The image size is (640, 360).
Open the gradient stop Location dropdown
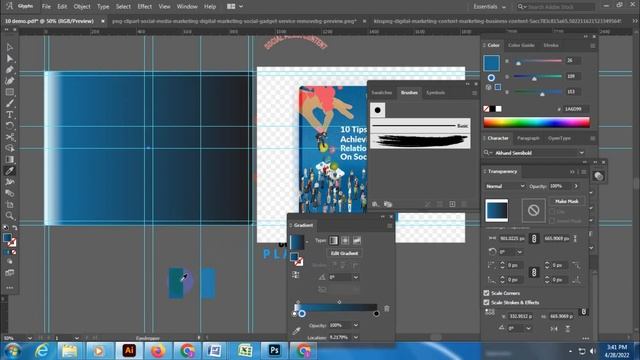(x=356, y=338)
